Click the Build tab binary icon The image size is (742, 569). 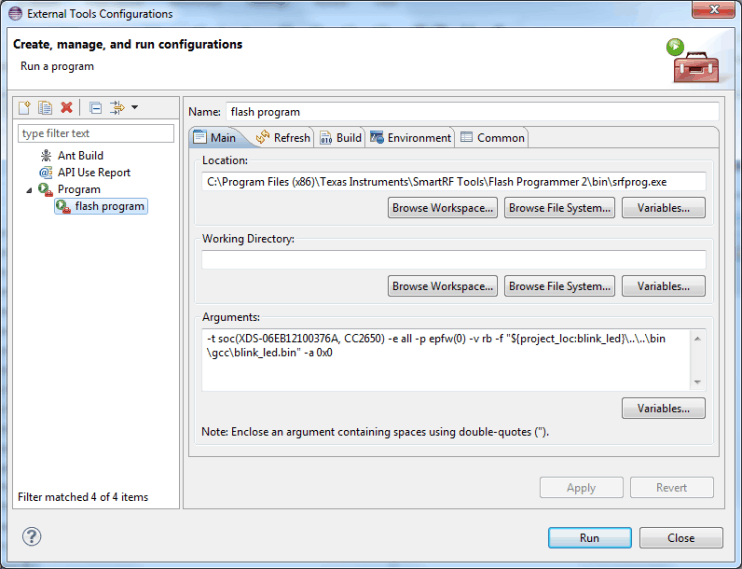(326, 138)
